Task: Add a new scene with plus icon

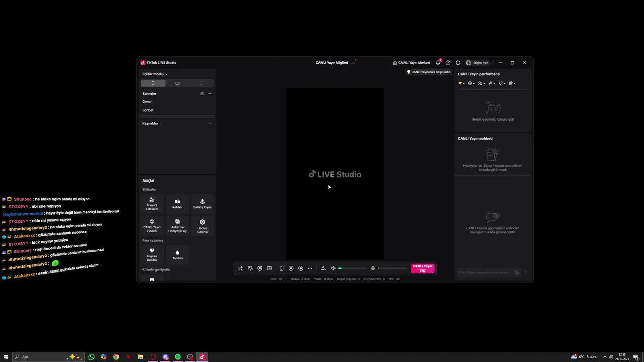Action: [210, 94]
